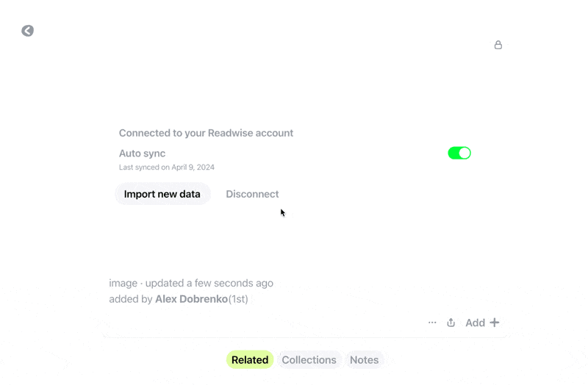Click the image type label
The width and height of the screenshot is (588, 385).
click(x=123, y=283)
